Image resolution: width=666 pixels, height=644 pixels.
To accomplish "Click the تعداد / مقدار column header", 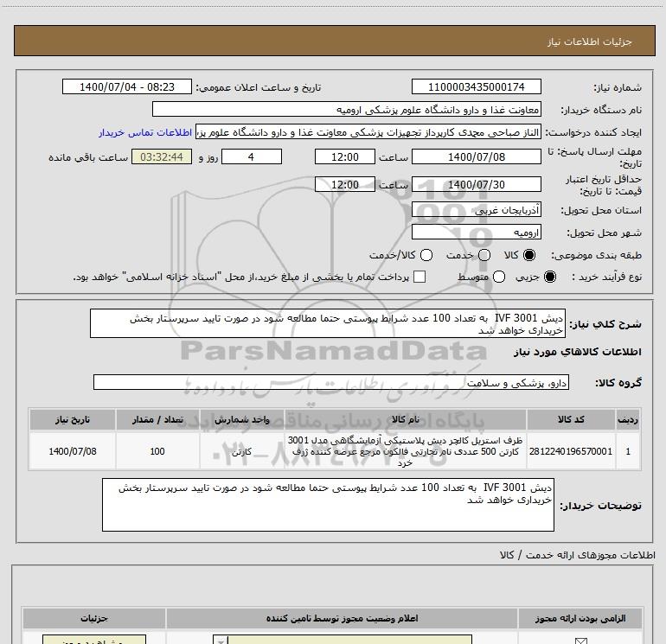I will (157, 419).
